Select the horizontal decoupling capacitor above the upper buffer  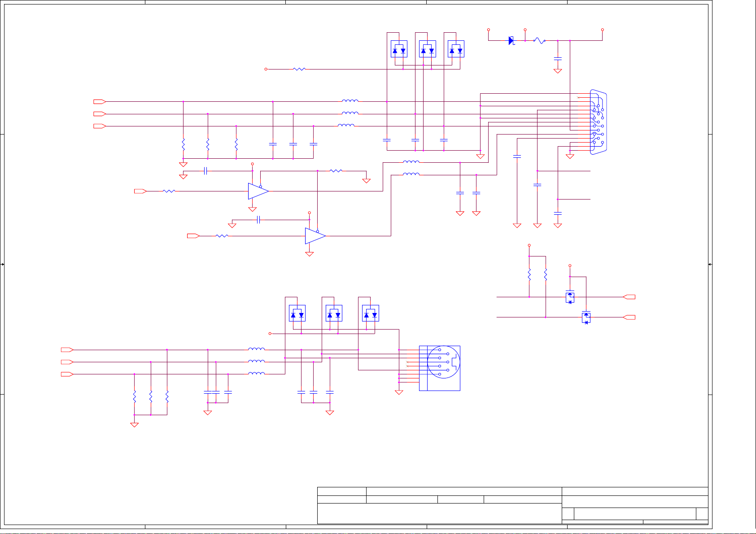[205, 171]
